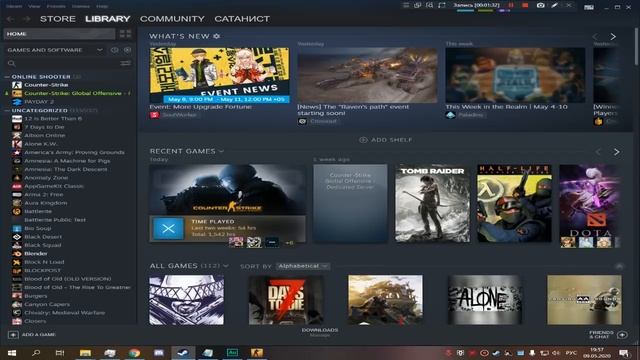Take a screenshot with camera icon
The height and width of the screenshot is (360, 640).
pyautogui.click(x=540, y=5)
